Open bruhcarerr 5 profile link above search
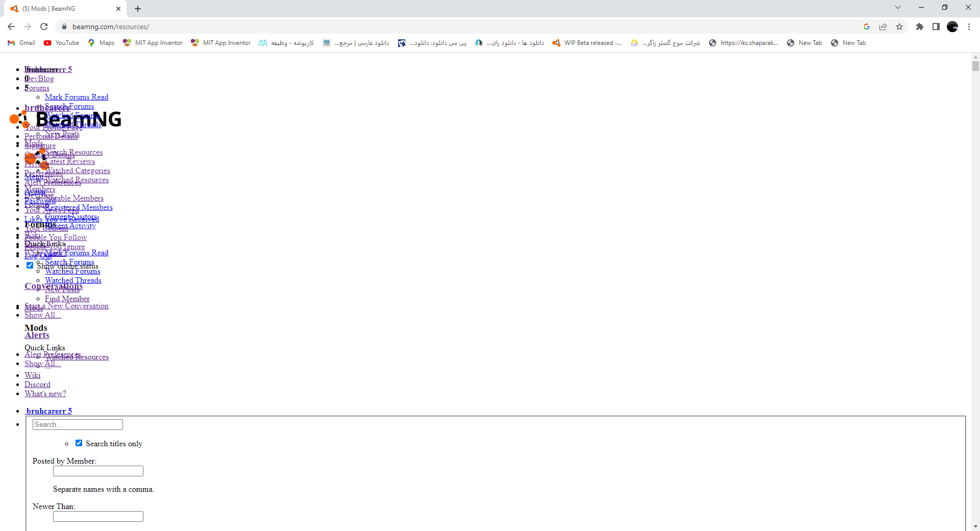 click(x=49, y=411)
